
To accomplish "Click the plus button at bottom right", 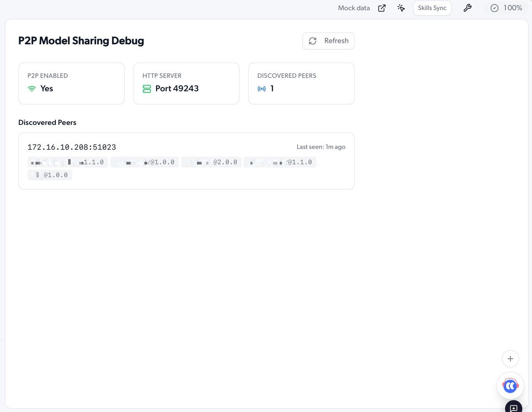I will [510, 358].
